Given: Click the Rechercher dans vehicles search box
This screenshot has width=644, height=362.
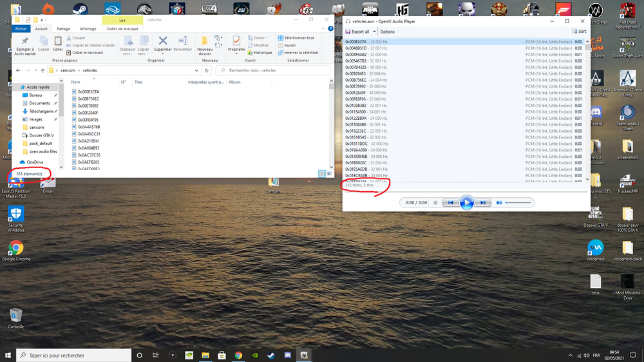Looking at the screenshot, I should (274, 70).
